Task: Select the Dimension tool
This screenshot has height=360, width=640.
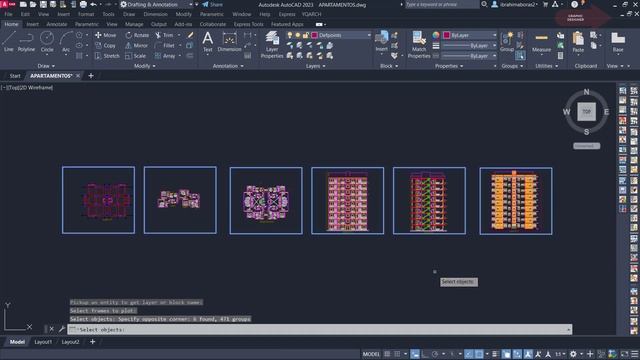Action: [229, 42]
